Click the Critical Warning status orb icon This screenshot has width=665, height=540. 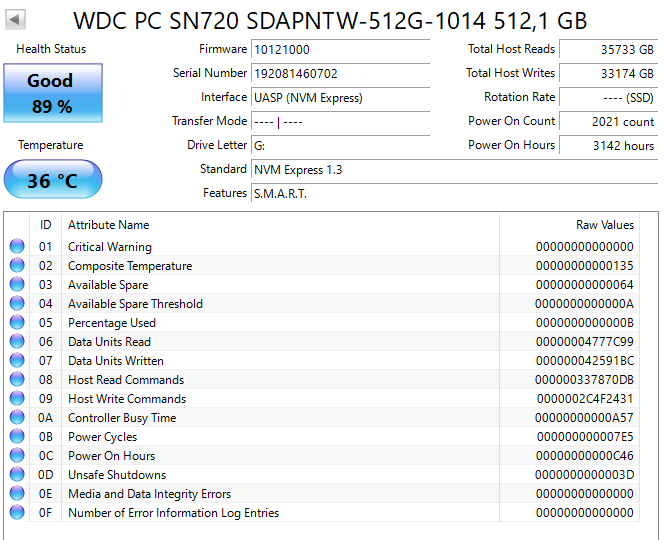click(17, 247)
